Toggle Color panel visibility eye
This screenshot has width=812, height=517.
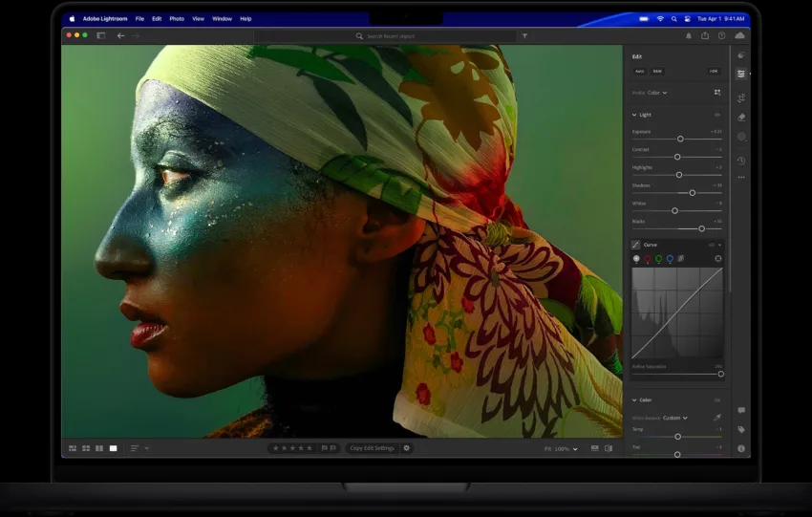(717, 400)
